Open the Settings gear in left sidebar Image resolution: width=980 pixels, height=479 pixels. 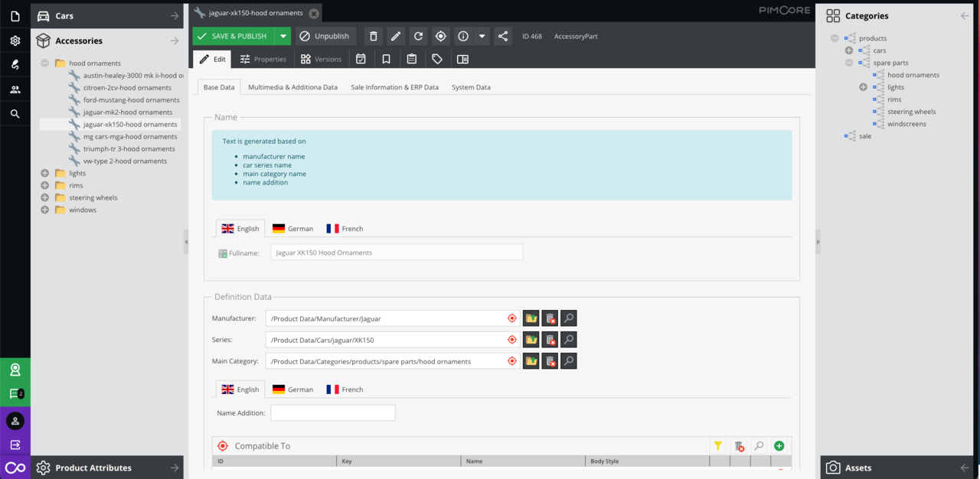tap(15, 41)
